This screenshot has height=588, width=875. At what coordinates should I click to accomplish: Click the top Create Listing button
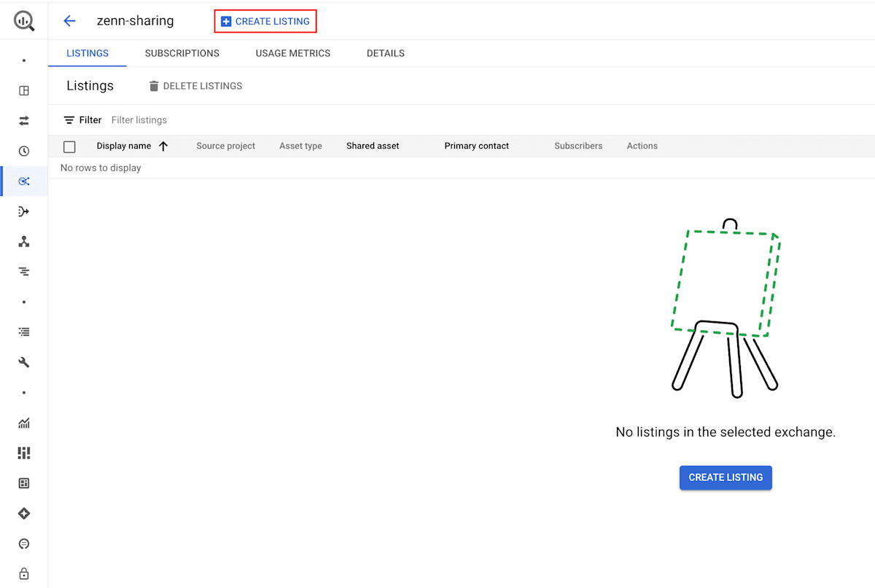[x=265, y=21]
